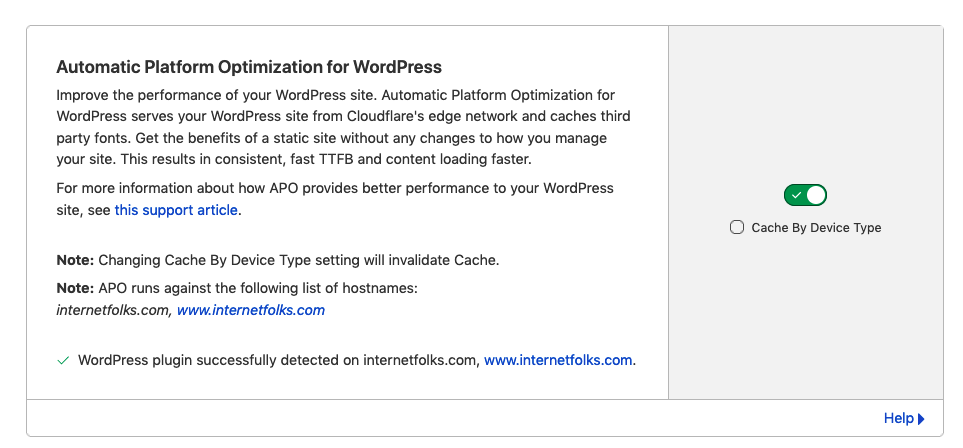Click the checkmark icon inside the toggle switch
Viewport: 963px width, 448px height.
tap(796, 195)
